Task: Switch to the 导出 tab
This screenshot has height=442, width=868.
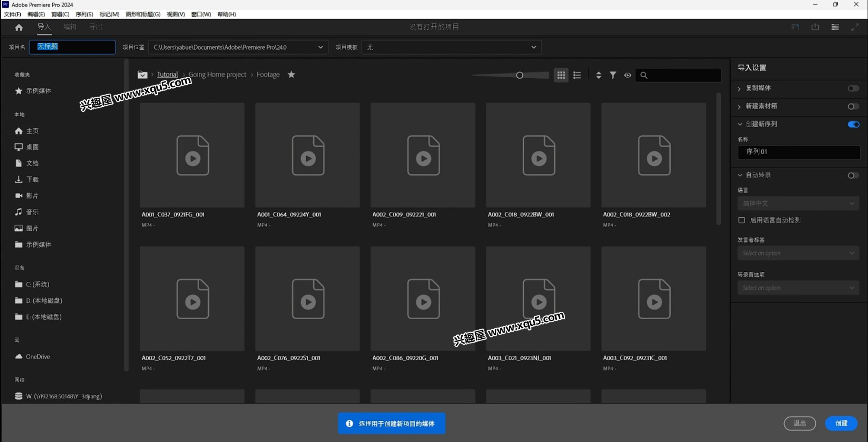Action: click(95, 27)
